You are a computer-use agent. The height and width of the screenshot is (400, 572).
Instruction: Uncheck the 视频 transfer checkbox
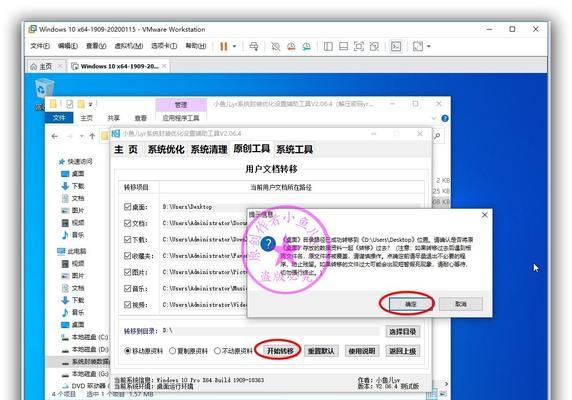coord(127,304)
